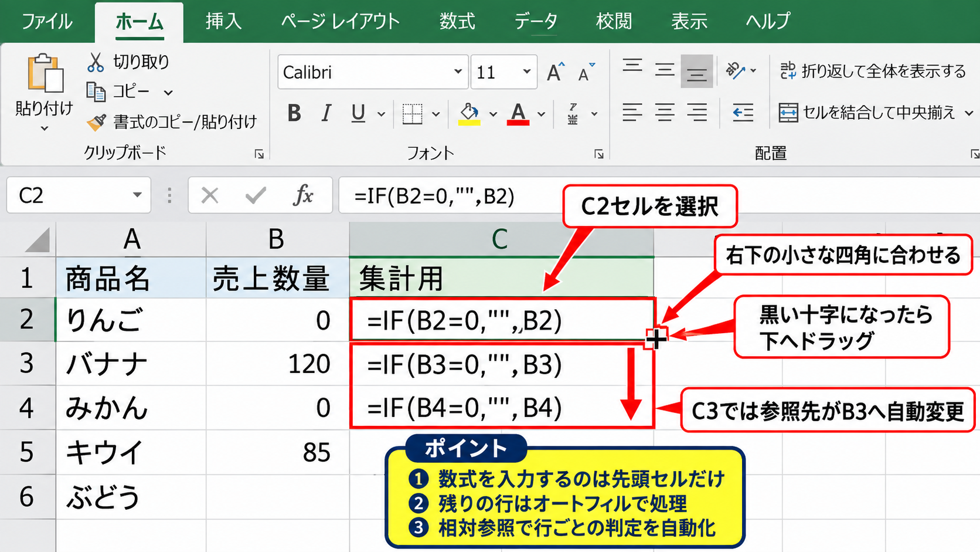Apply the red font color A icon
Image resolution: width=980 pixels, height=552 pixels.
518,113
